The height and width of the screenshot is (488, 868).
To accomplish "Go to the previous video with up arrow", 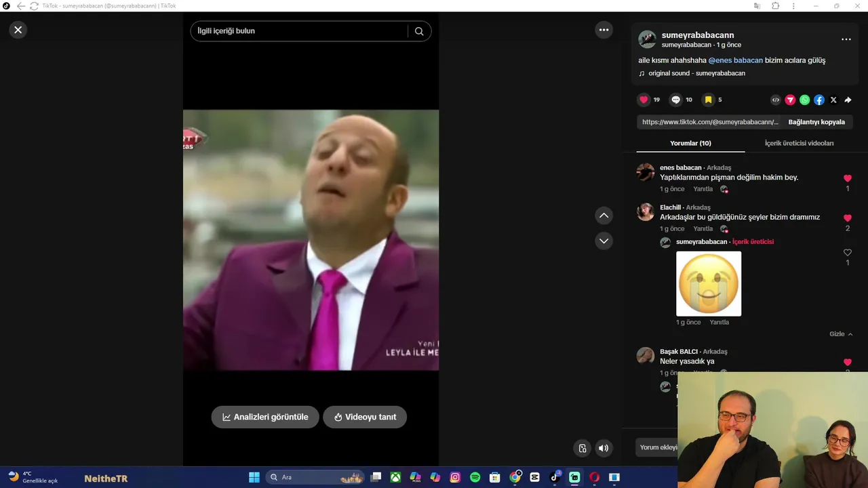I will point(604,216).
